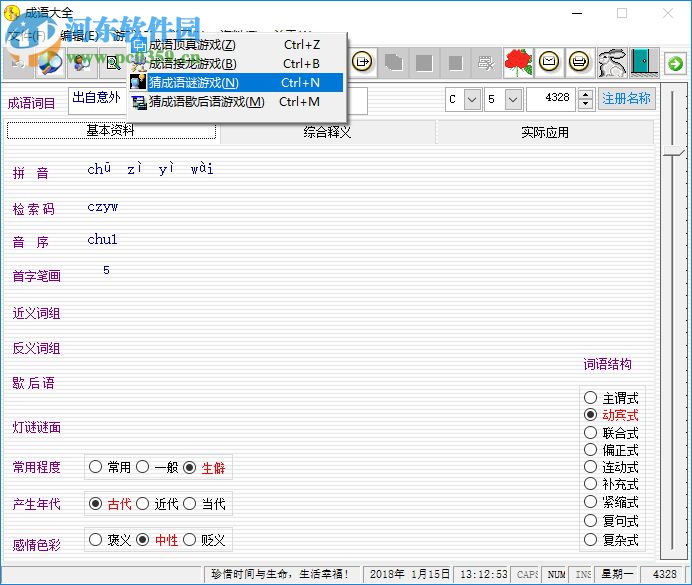Image resolution: width=692 pixels, height=585 pixels.
Task: Switch to the 基本资料 tab
Action: click(111, 131)
